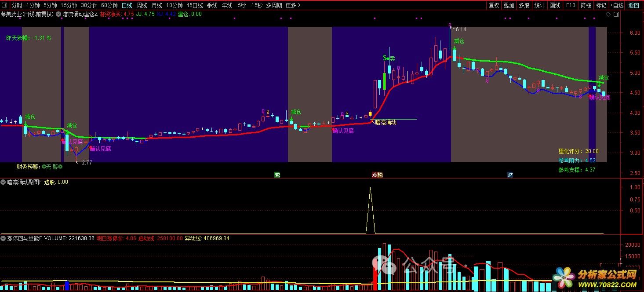Select the 年线 yearly period
The width and height of the screenshot is (644, 292).
[x=227, y=5]
